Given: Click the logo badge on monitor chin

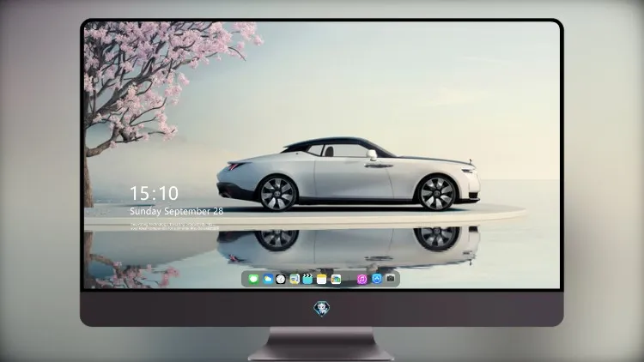Looking at the screenshot, I should pos(322,309).
